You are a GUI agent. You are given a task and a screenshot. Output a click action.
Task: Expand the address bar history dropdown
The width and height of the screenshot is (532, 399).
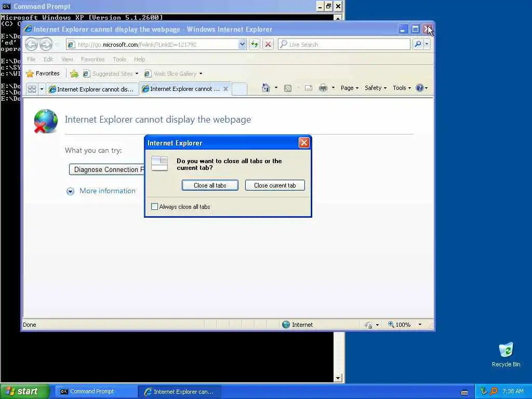pyautogui.click(x=242, y=44)
